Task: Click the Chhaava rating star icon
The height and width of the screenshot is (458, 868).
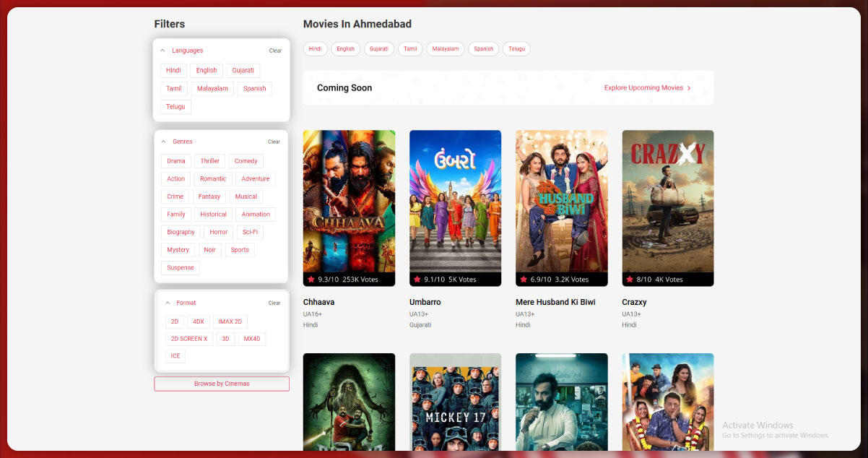Action: [311, 279]
